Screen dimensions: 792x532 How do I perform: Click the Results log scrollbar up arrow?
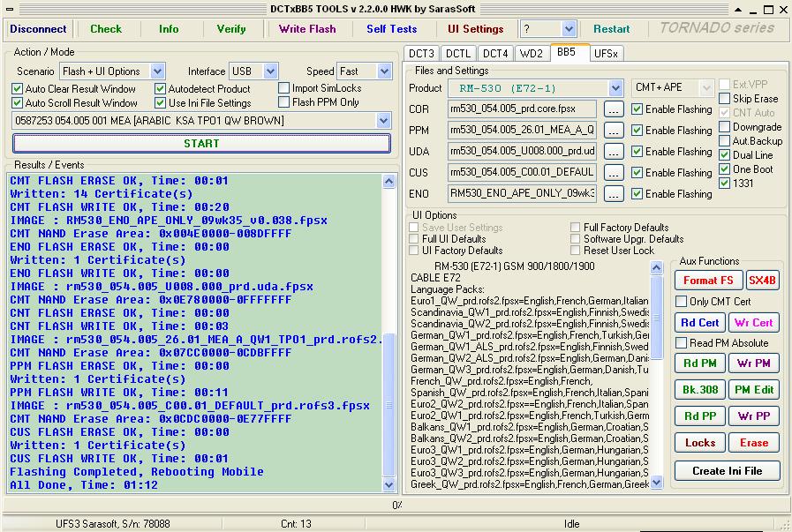tap(388, 181)
